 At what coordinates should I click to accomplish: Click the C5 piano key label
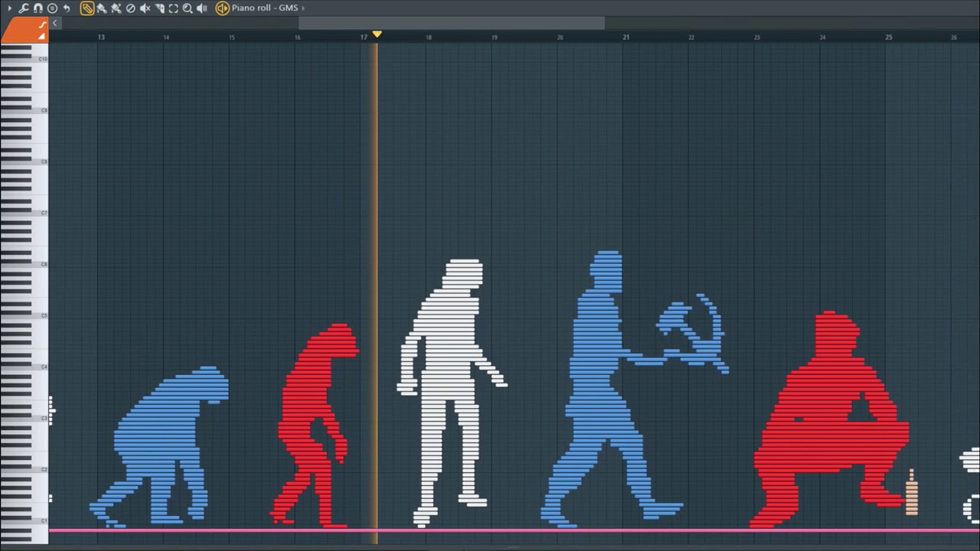pyautogui.click(x=44, y=315)
